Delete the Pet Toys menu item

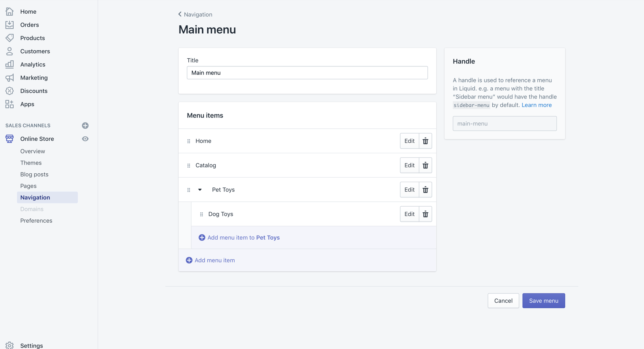pos(425,190)
